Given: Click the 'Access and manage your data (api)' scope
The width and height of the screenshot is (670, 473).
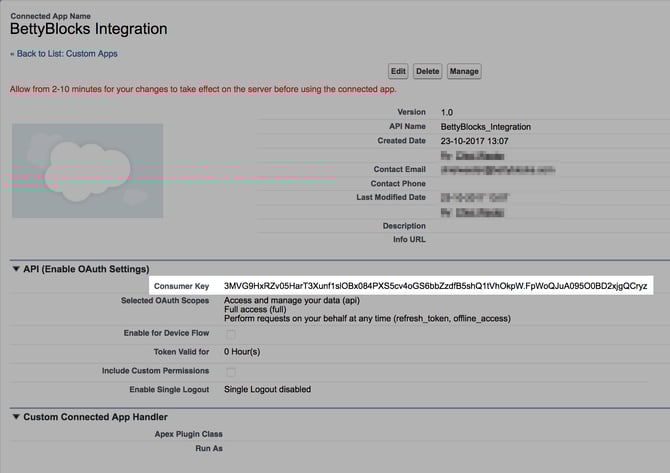Looking at the screenshot, I should 292,300.
